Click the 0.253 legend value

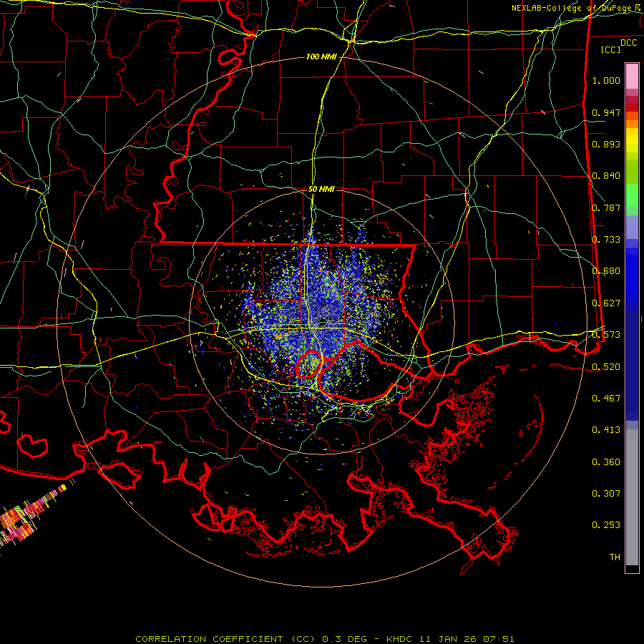(606, 525)
